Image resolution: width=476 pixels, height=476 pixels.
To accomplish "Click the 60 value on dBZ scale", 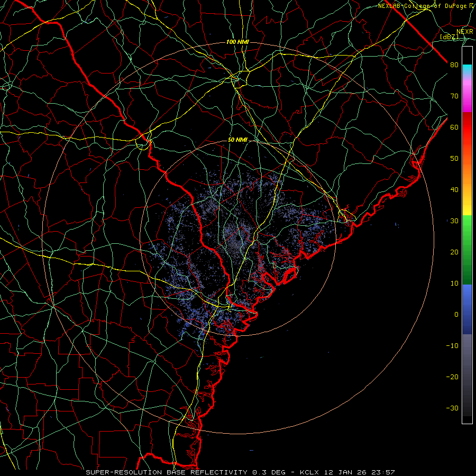I will 454,127.
